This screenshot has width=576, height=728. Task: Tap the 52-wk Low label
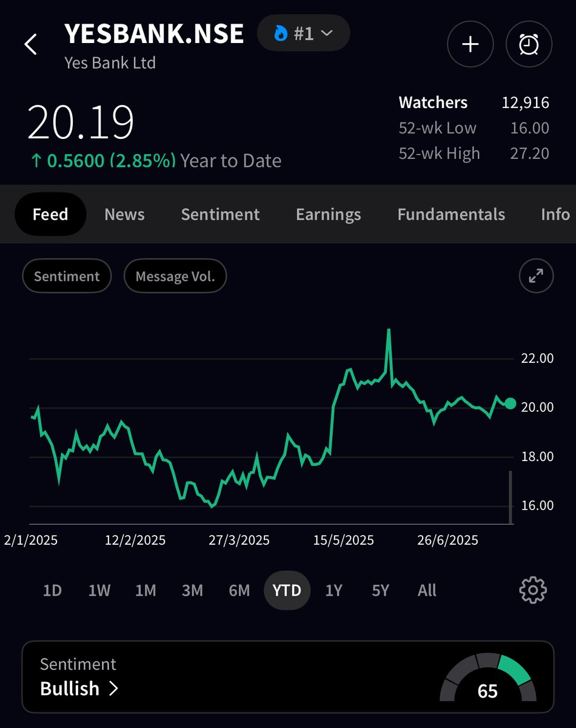[x=437, y=128]
